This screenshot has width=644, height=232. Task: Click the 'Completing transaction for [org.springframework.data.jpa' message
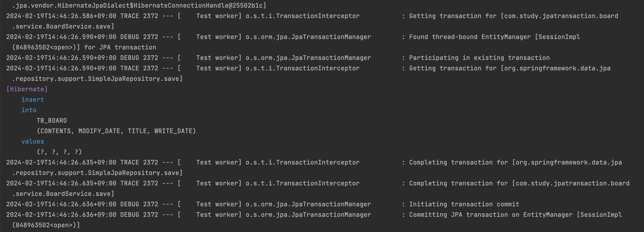[515, 163]
